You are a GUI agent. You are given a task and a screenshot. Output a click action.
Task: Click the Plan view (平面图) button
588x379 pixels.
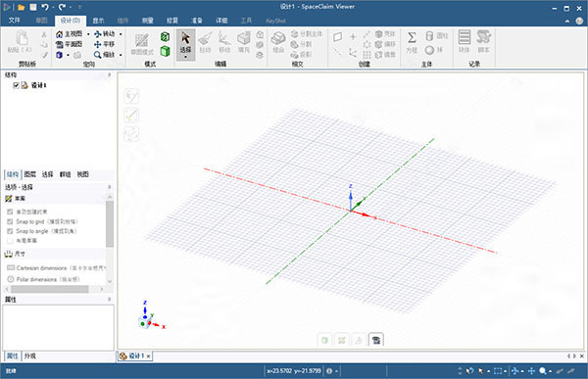tap(69, 44)
